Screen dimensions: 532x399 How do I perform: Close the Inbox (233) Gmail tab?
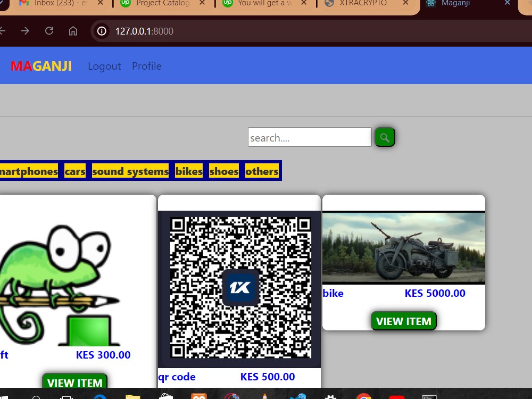[101, 3]
